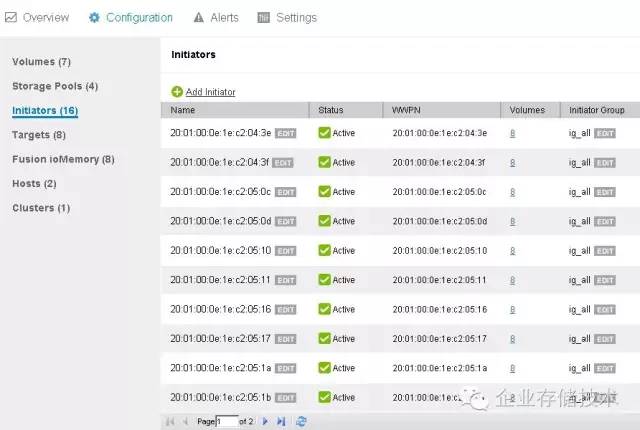Open the Settings tab
Image resolution: width=640 pixels, height=430 pixels.
287,18
